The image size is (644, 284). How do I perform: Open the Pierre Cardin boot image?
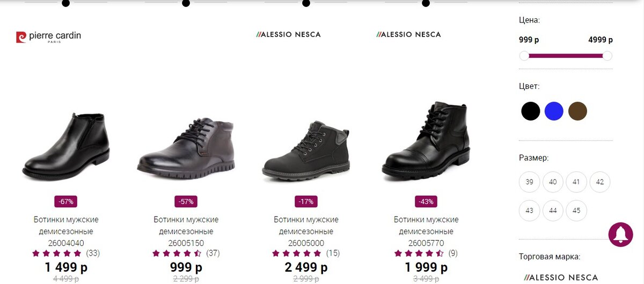pyautogui.click(x=66, y=146)
